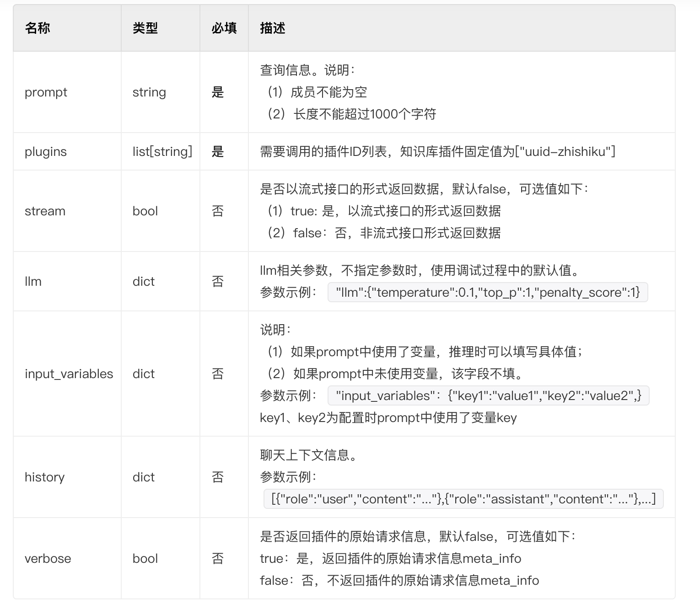Click the text 聊天上下文信息。
This screenshot has height=609, width=700.
309,455
